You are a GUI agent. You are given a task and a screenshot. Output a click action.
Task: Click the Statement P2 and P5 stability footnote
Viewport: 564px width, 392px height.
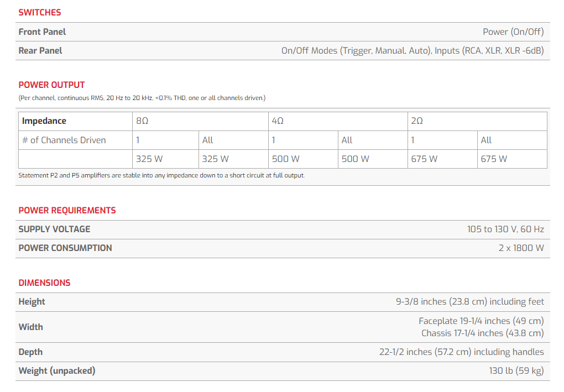[161, 175]
